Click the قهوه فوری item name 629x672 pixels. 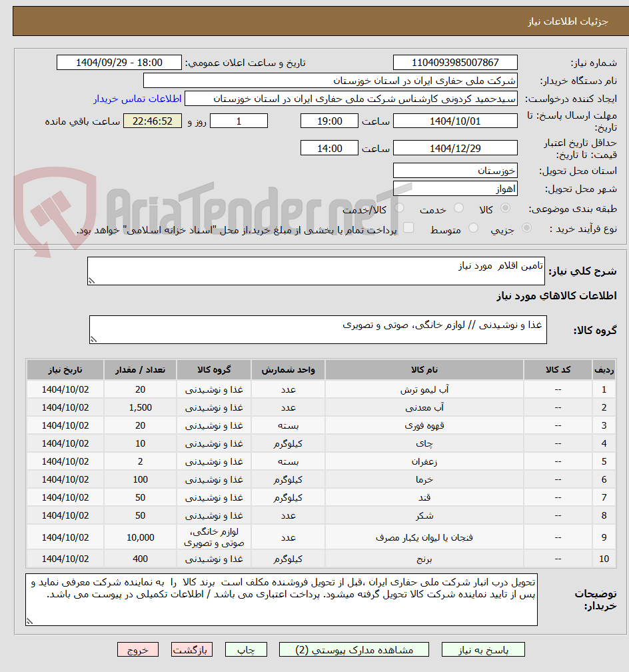point(424,425)
